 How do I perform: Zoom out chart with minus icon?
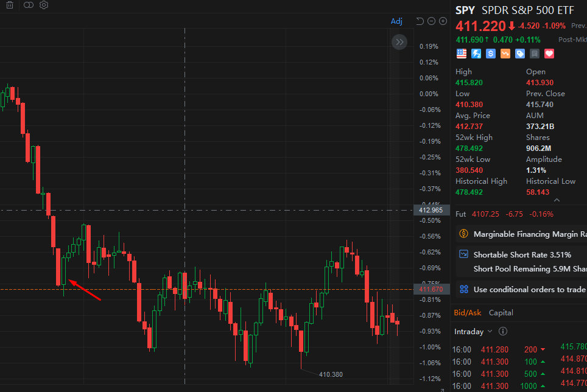tap(431, 21)
